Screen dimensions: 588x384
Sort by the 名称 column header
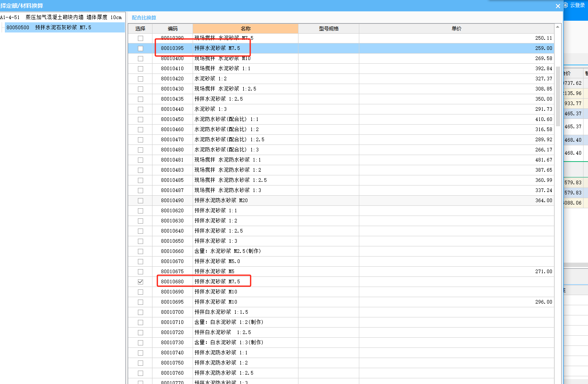point(246,28)
